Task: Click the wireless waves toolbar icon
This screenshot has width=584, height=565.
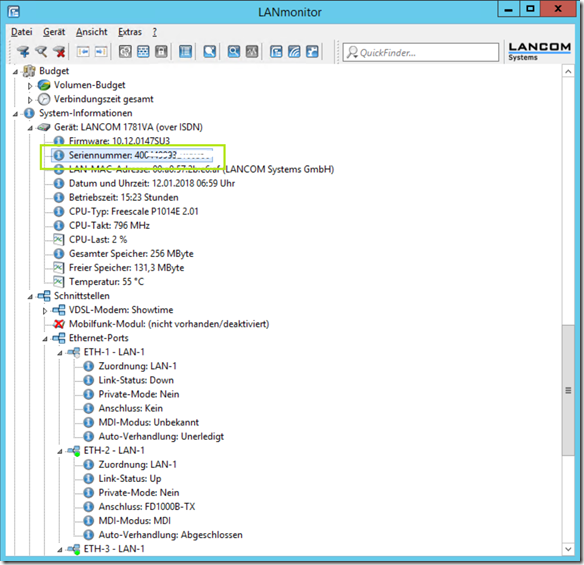Action: [x=294, y=51]
